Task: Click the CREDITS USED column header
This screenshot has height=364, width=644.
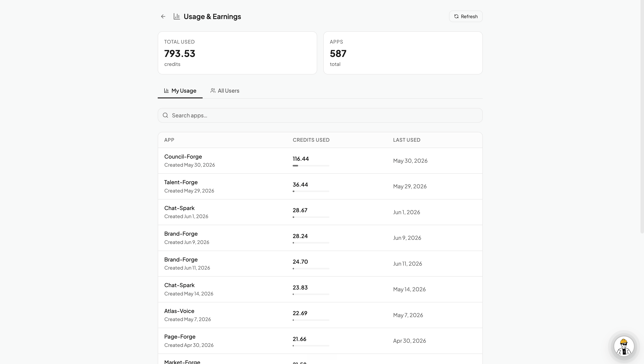Action: 311,140
